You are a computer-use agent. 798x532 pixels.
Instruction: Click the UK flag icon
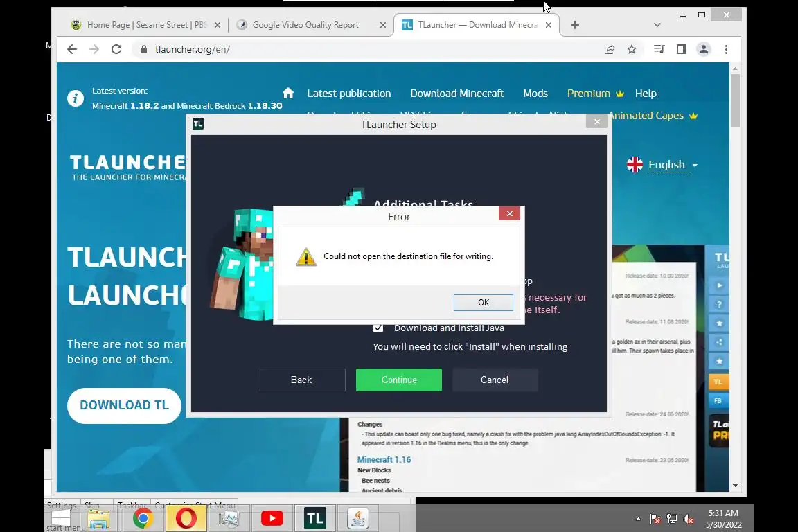click(x=635, y=164)
